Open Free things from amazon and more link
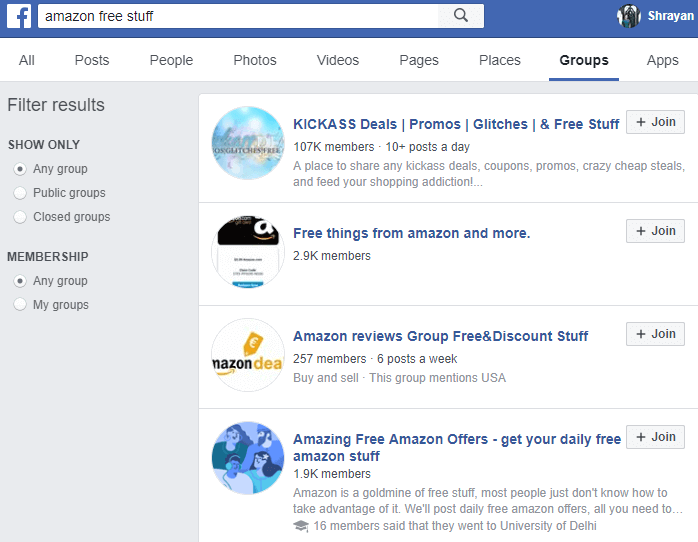 tap(411, 233)
